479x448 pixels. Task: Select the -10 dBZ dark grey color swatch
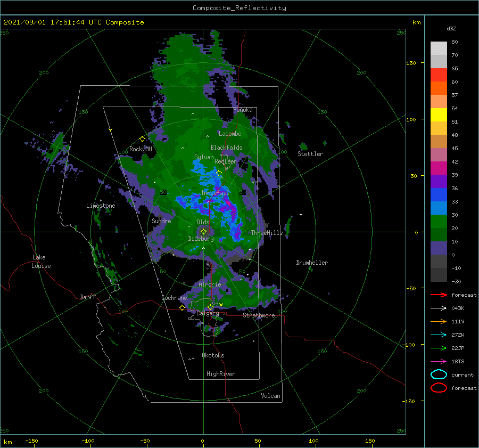[x=439, y=274]
